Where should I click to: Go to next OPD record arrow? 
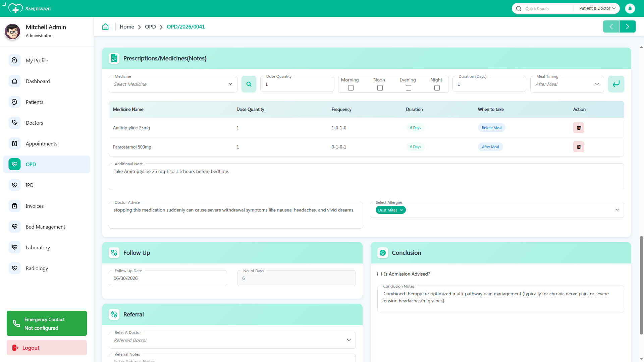(x=627, y=26)
